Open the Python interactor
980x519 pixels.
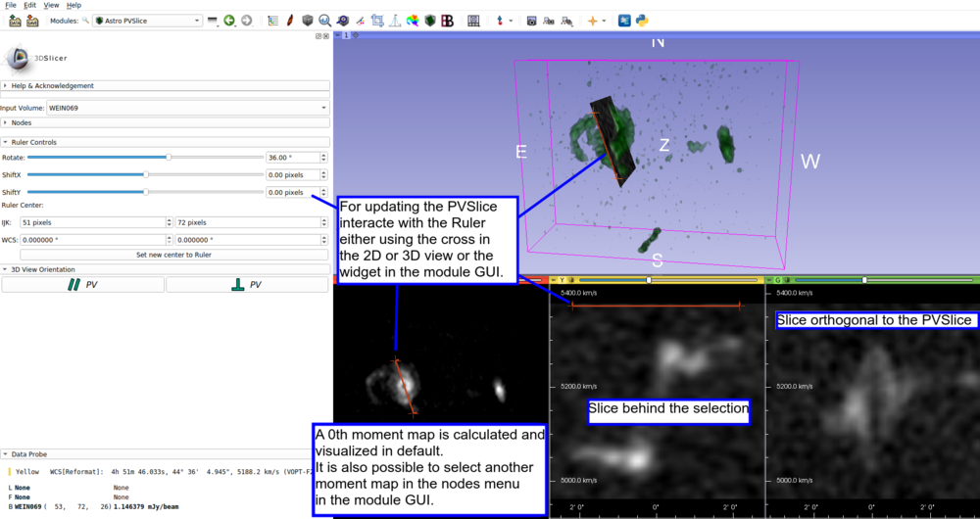pos(642,21)
